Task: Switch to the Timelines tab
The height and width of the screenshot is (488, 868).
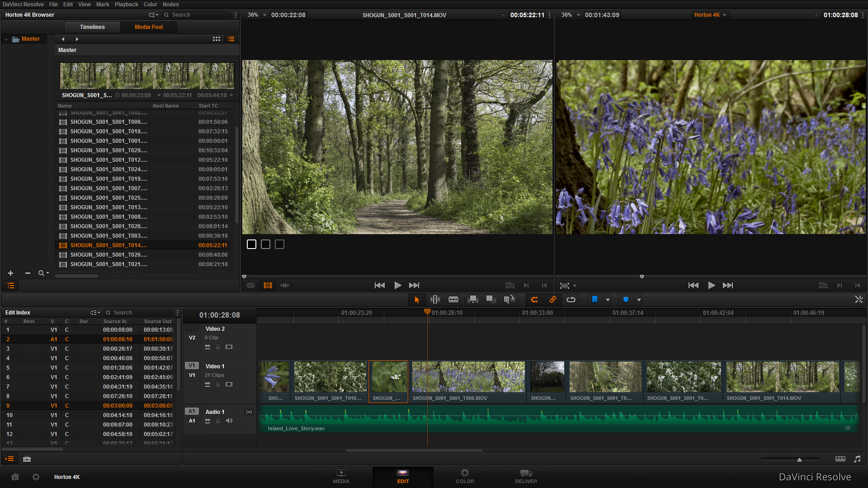Action: (x=92, y=27)
